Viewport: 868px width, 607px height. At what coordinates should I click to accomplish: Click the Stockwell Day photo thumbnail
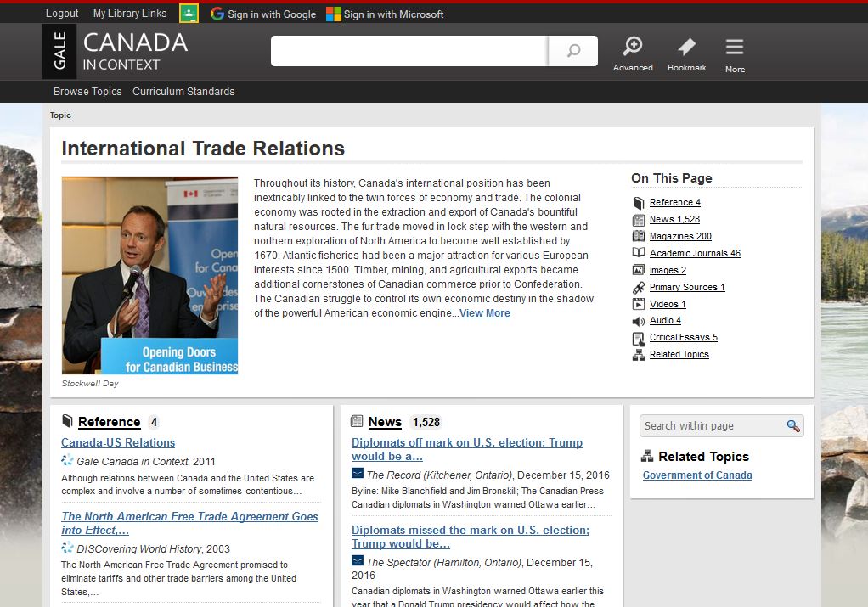pos(149,275)
